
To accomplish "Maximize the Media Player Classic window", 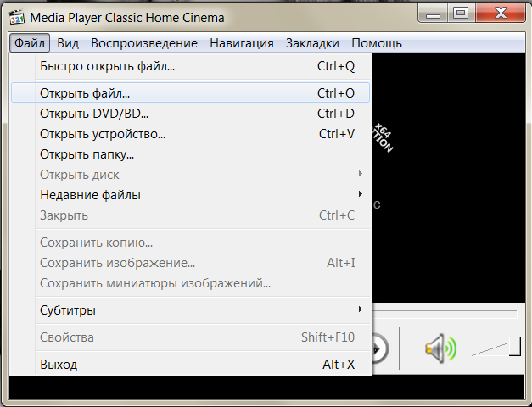I will pyautogui.click(x=461, y=14).
